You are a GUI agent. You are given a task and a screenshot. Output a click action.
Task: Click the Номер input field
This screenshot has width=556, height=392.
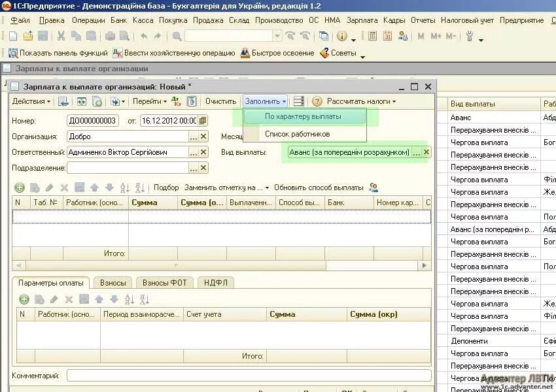click(x=92, y=121)
